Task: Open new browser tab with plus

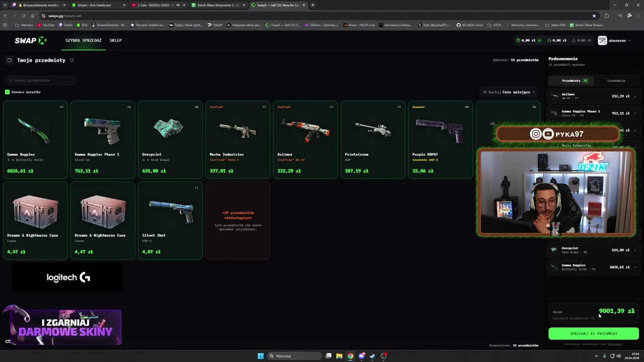Action: (x=313, y=5)
